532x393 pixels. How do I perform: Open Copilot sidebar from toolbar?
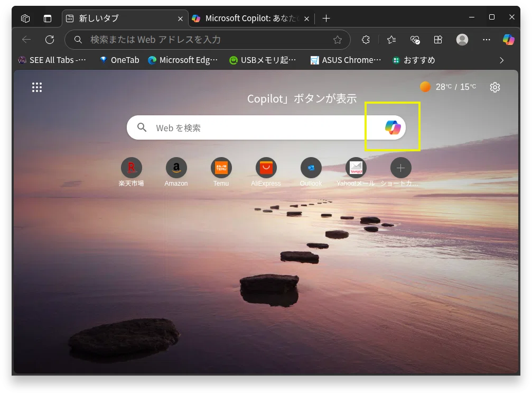point(508,40)
